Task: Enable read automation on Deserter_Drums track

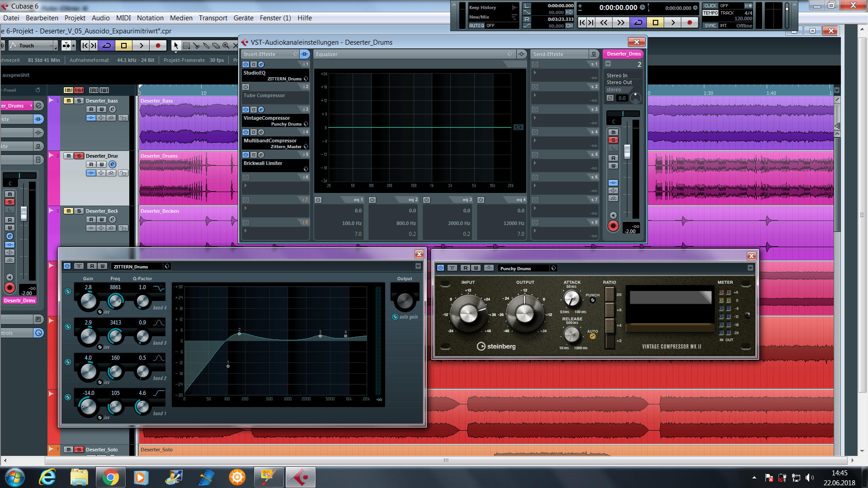Action: (91, 164)
